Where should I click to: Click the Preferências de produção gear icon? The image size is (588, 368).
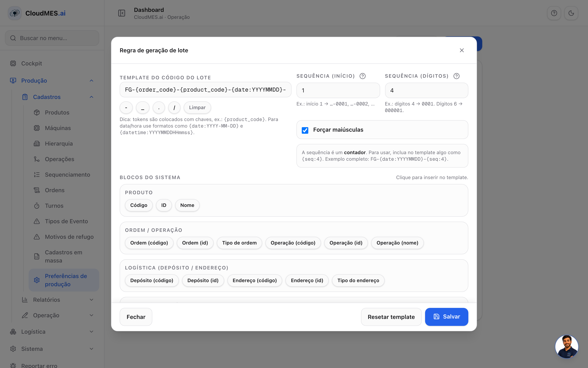tap(37, 280)
